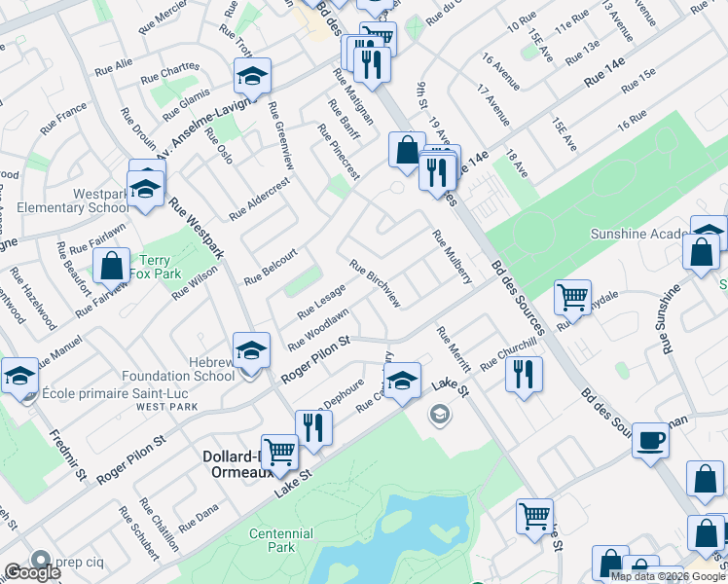Click the grocery cart marker near Rue Sunnydale
The image size is (728, 584).
[x=573, y=299]
